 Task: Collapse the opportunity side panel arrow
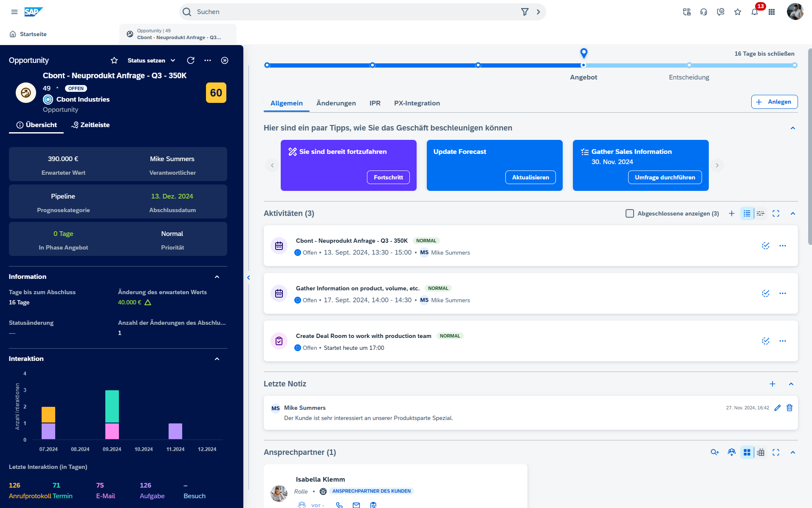pyautogui.click(x=225, y=60)
